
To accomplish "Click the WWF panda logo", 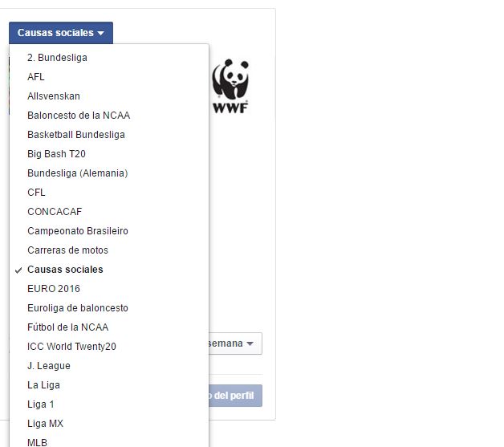I will click(x=230, y=86).
